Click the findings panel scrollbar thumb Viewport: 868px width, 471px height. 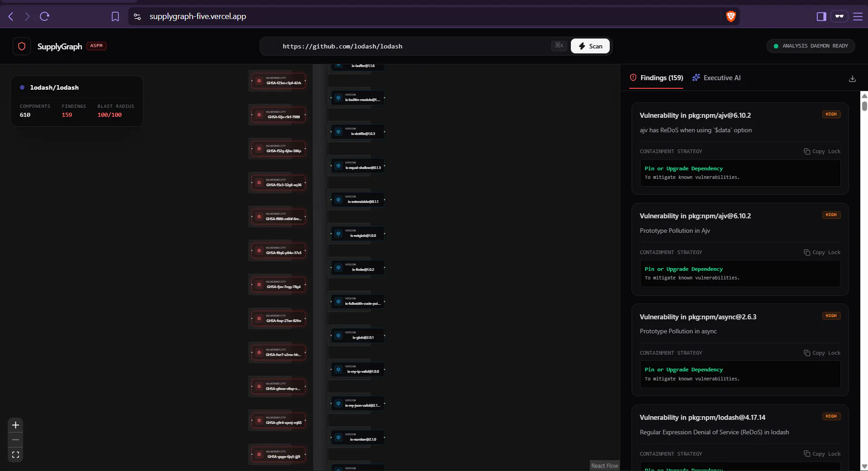pos(864,106)
